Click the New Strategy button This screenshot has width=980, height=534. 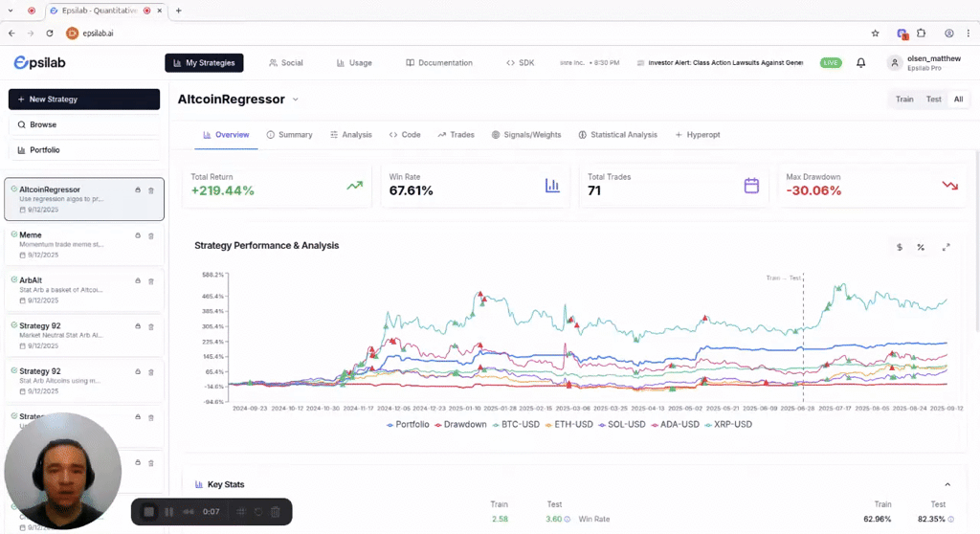tap(84, 100)
